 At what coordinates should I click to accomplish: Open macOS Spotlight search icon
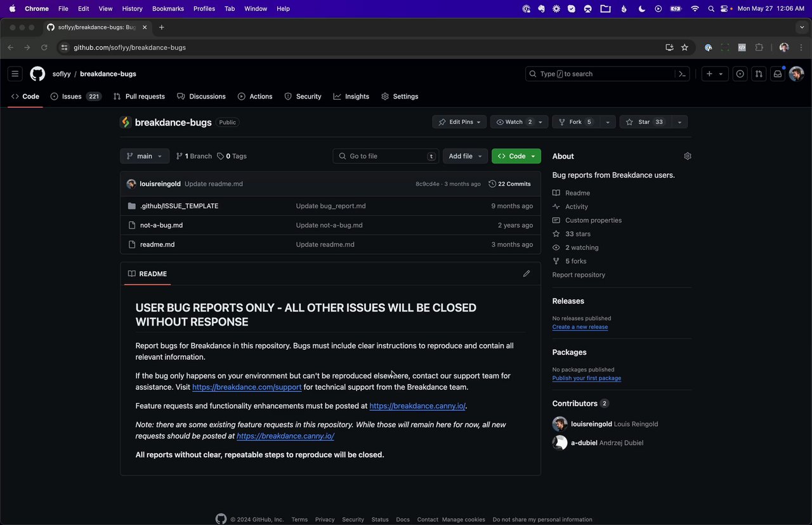click(711, 8)
